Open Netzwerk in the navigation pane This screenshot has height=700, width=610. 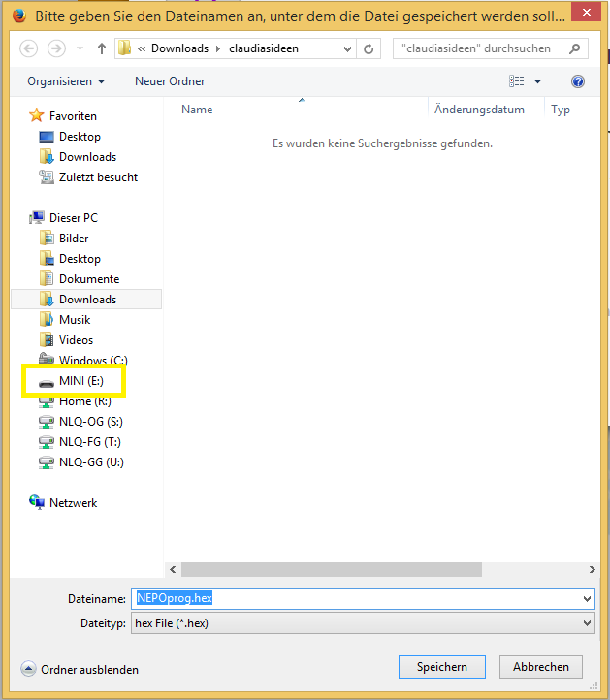coord(73,503)
